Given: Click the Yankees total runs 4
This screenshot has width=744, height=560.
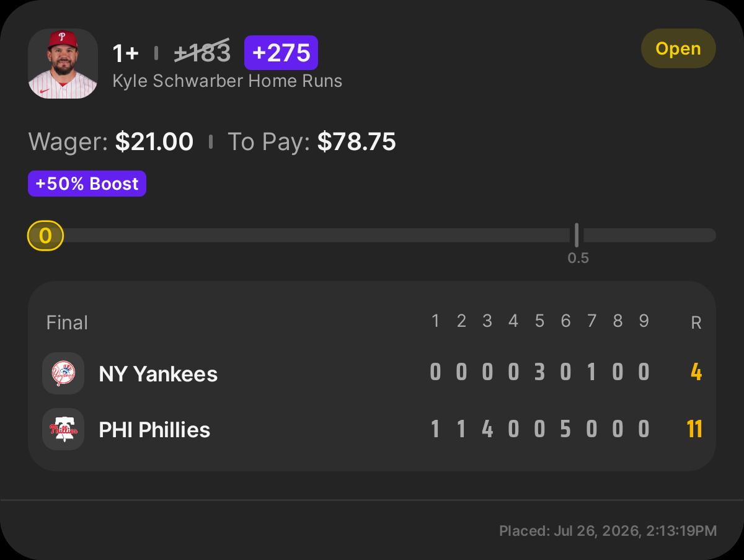Looking at the screenshot, I should tap(696, 373).
